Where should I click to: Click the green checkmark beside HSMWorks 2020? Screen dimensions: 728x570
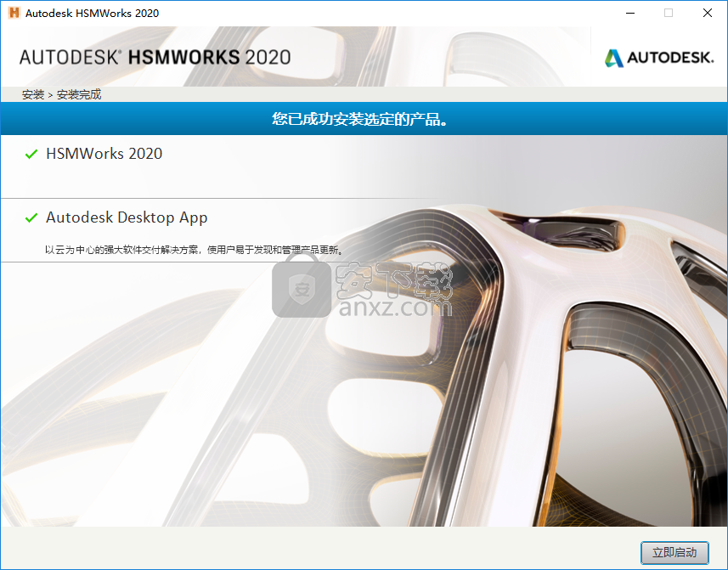click(x=31, y=154)
